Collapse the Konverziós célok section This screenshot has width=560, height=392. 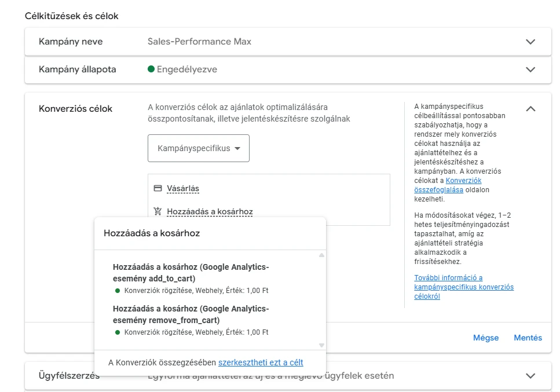click(530, 108)
